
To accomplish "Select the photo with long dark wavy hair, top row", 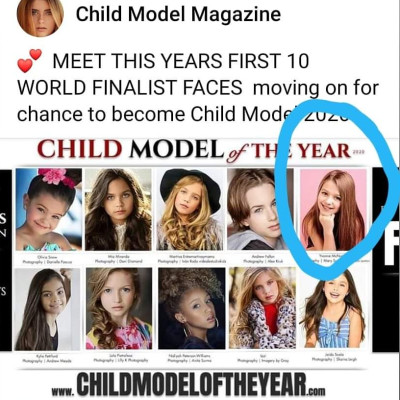I will (x=118, y=209).
